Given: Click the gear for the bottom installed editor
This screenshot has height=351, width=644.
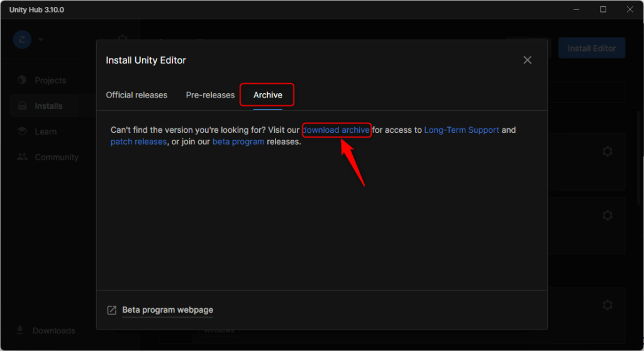Looking at the screenshot, I should click(607, 305).
